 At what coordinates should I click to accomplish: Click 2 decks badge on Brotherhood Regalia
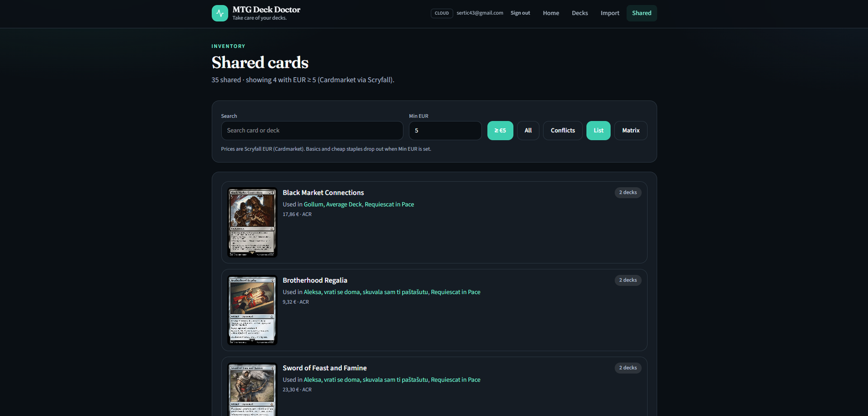point(628,280)
